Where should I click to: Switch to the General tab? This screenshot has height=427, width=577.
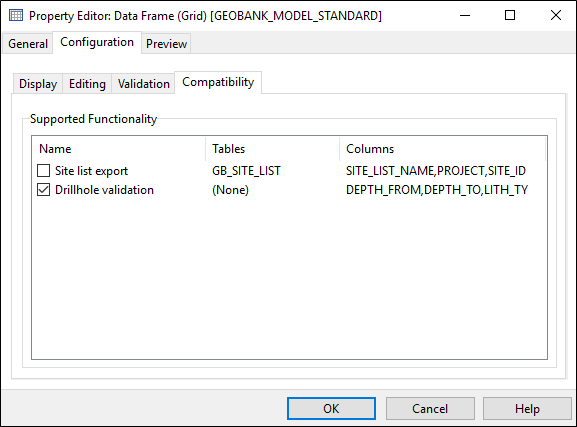pyautogui.click(x=28, y=44)
